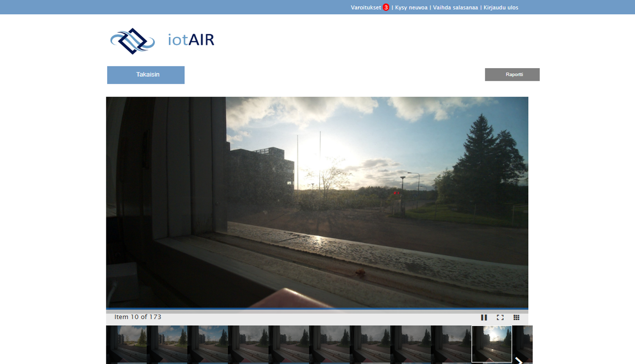This screenshot has width=635, height=364.
Task: Open the Kysy neuvoa help link
Action: click(x=411, y=7)
